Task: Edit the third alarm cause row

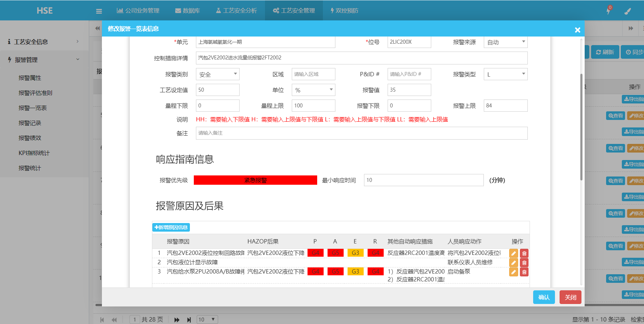Action: 513,272
